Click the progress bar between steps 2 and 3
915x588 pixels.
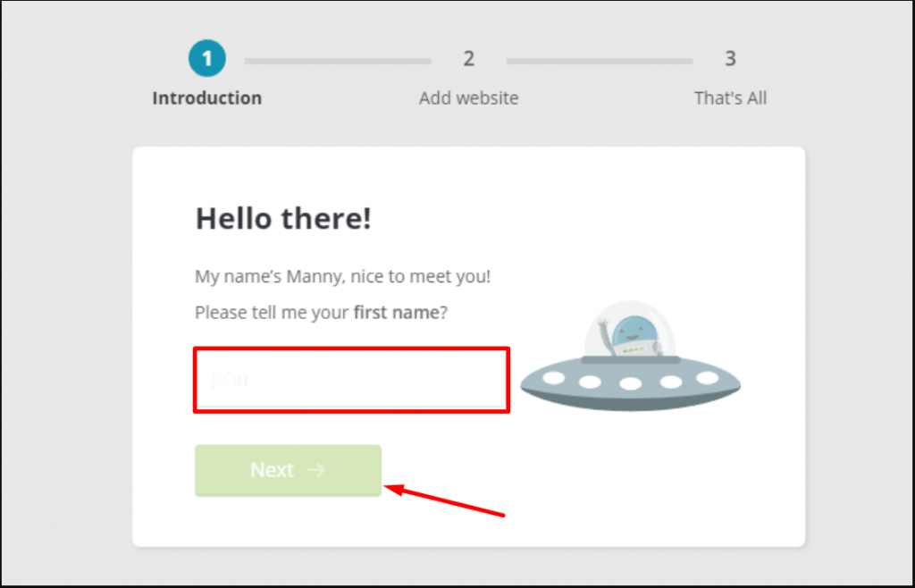coord(600,61)
